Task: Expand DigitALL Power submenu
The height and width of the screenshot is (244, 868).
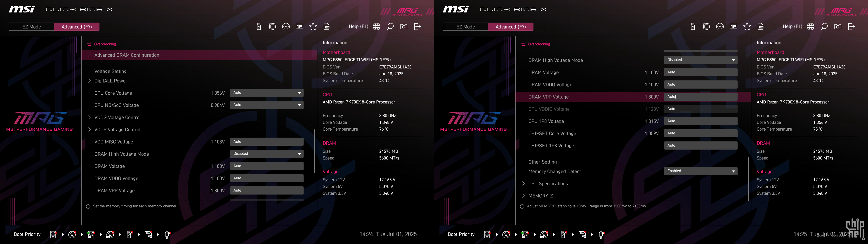Action: pos(111,81)
